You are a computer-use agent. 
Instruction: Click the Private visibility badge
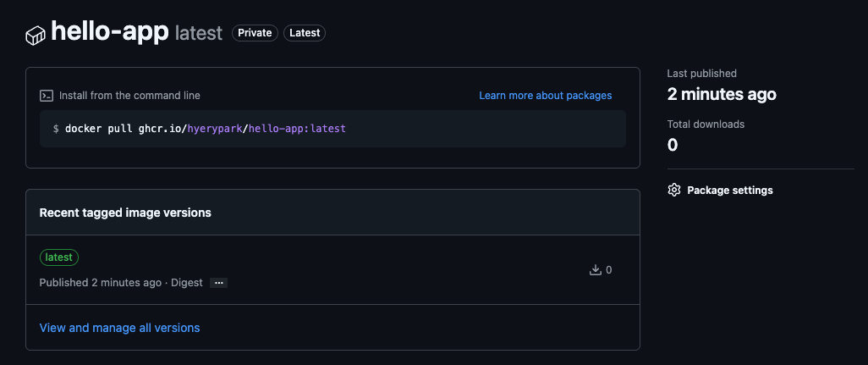255,33
